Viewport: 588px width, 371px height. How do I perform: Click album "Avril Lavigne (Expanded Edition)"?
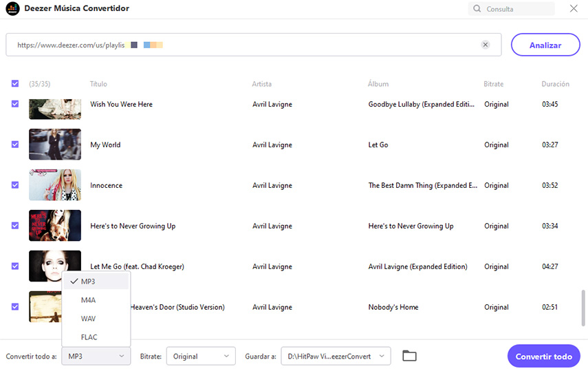[417, 266]
